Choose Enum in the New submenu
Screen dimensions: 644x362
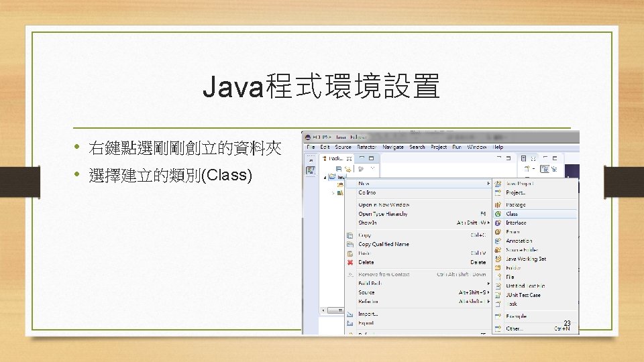[535, 232]
